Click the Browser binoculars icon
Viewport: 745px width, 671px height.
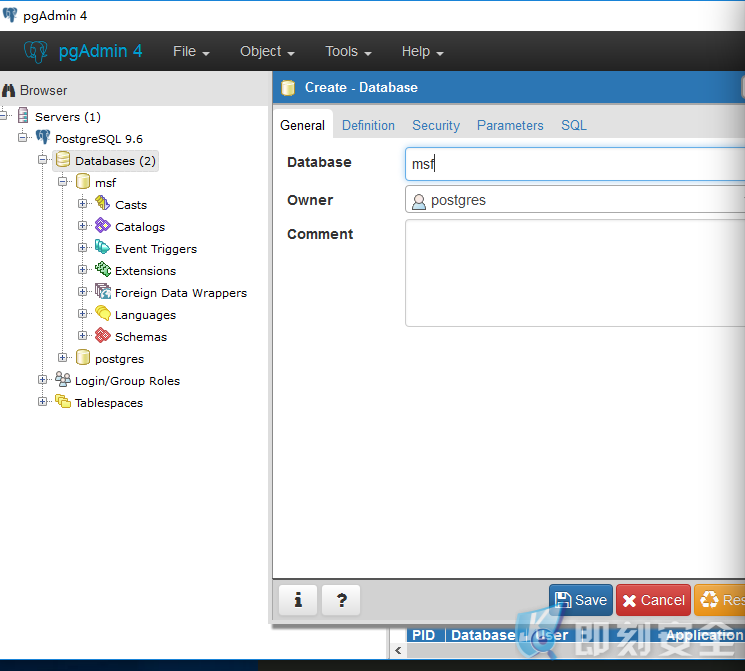pyautogui.click(x=9, y=90)
